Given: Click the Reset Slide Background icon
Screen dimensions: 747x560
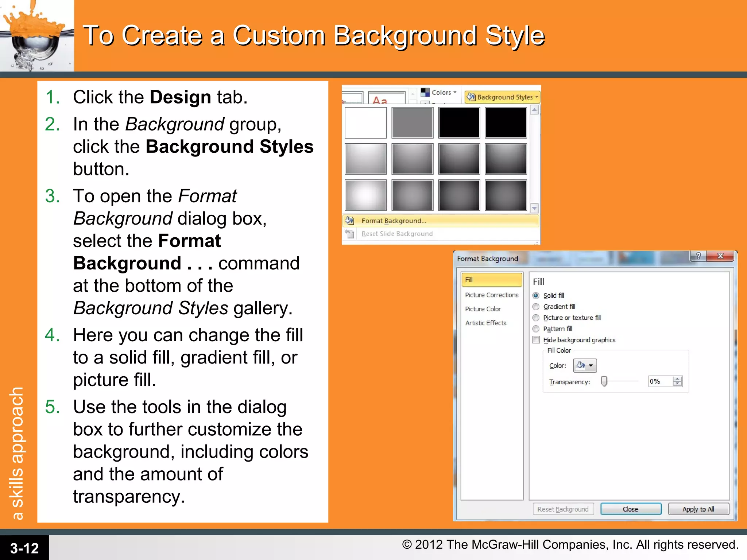Looking at the screenshot, I should pyautogui.click(x=349, y=234).
